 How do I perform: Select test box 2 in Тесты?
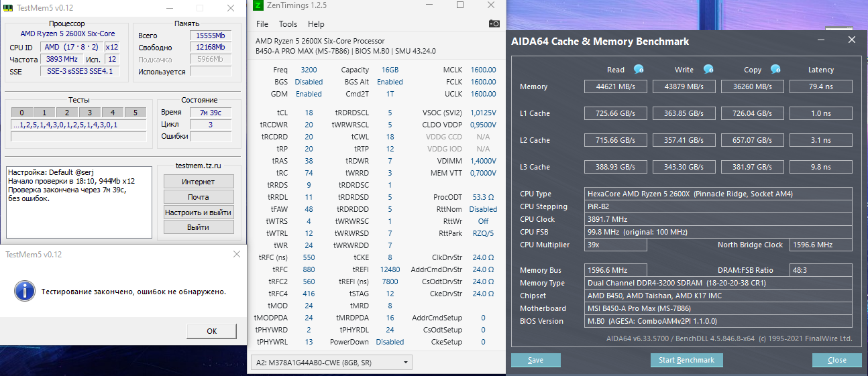(68, 113)
